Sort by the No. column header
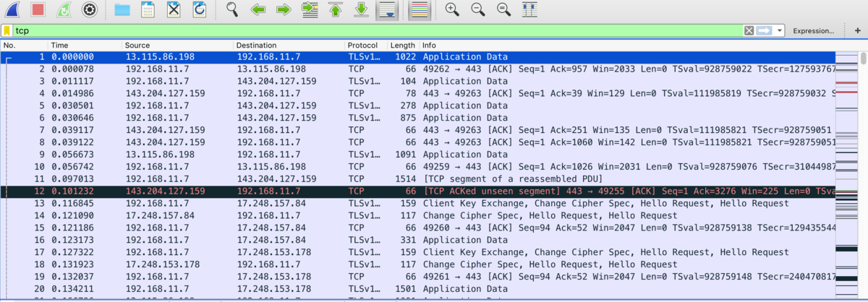The width and height of the screenshot is (868, 302). [24, 46]
